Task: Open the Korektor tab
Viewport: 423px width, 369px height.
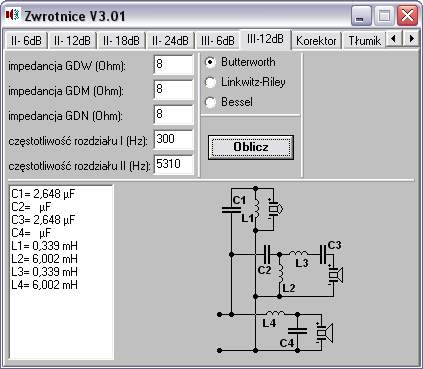Action: 316,41
